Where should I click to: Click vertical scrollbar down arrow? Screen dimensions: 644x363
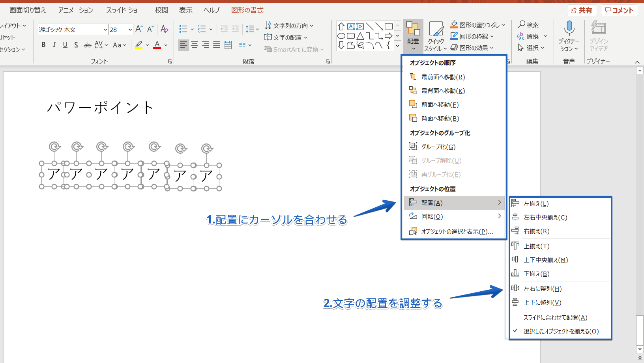pos(640,349)
